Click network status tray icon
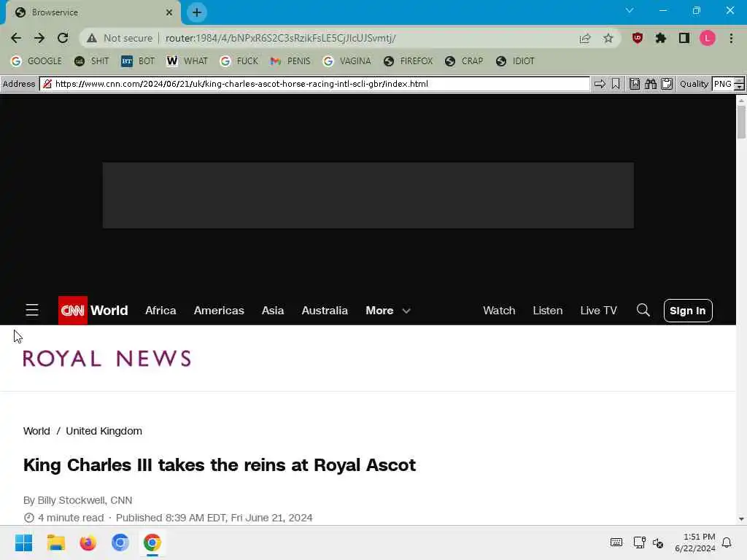Screen dimensions: 747x560 tap(639, 542)
